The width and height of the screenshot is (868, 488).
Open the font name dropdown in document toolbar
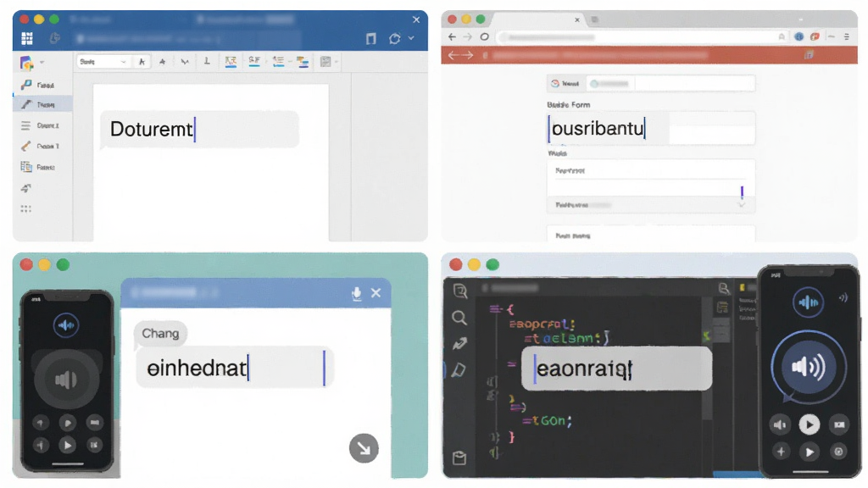click(103, 61)
